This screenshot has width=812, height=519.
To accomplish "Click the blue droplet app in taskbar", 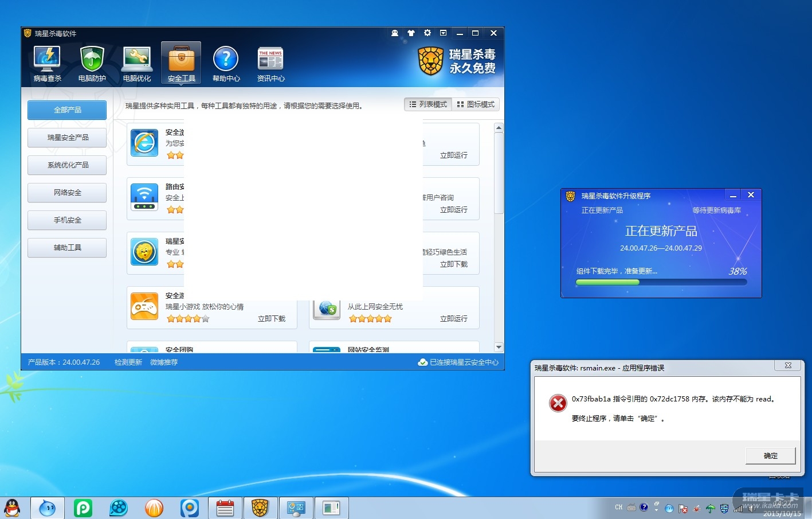I will (48, 508).
